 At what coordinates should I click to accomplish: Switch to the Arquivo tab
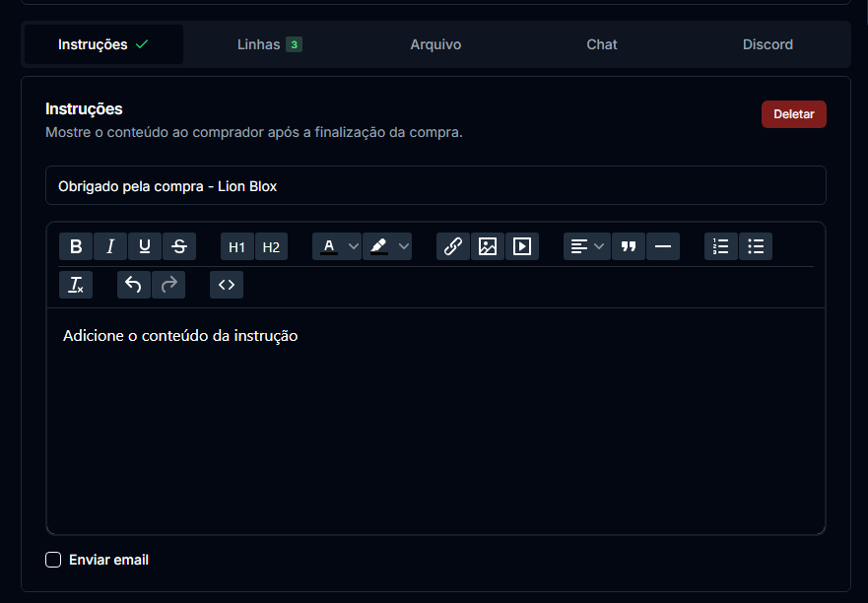(435, 44)
